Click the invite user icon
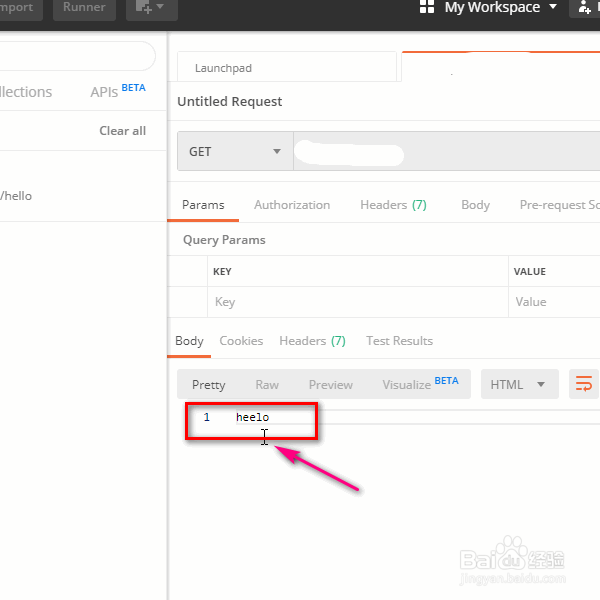600x600 pixels. point(585,7)
